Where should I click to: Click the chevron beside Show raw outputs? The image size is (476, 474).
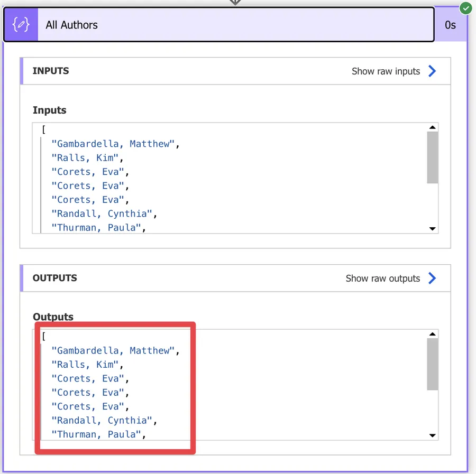[x=433, y=278]
